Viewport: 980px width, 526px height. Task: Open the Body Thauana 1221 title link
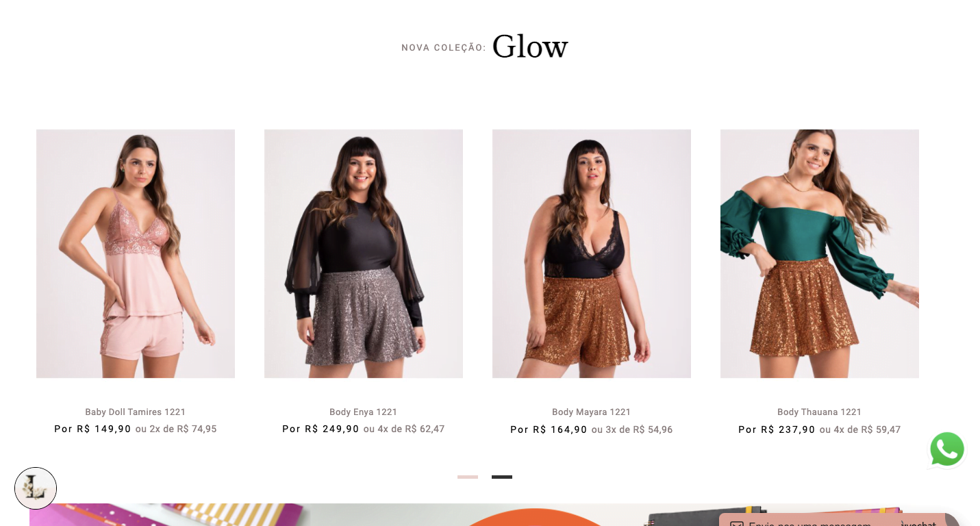820,412
